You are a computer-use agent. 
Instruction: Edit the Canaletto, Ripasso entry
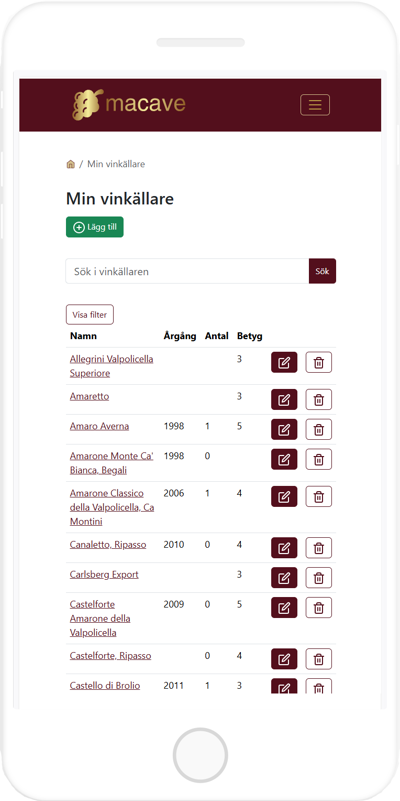[284, 548]
